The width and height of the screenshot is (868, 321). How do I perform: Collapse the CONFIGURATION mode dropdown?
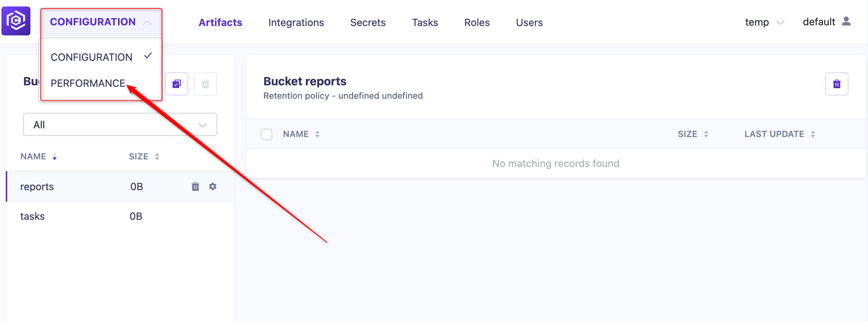(x=101, y=22)
